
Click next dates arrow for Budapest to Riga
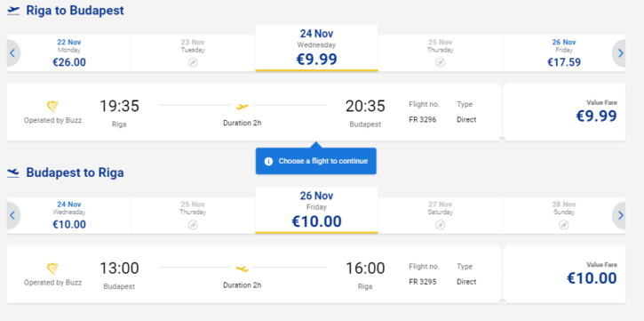[x=619, y=215]
